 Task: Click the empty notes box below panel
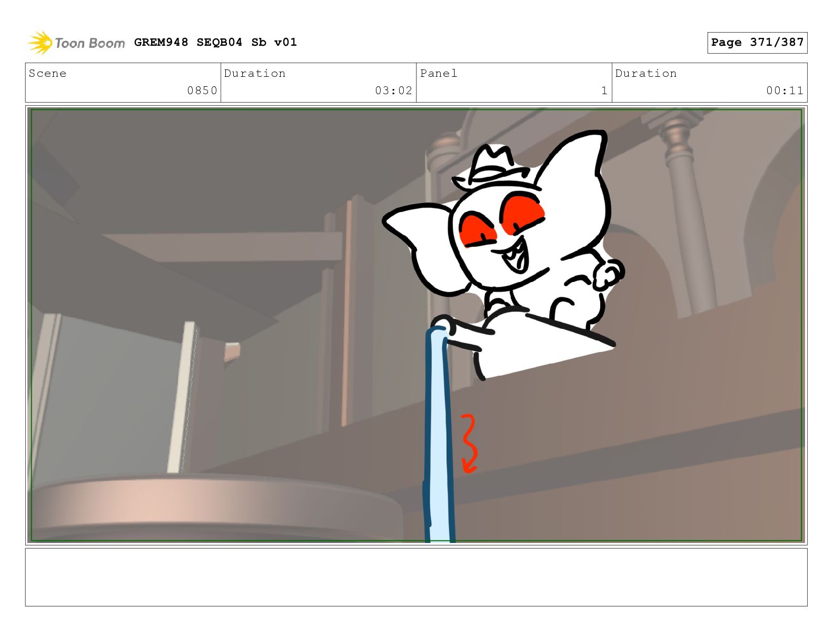coord(416,577)
